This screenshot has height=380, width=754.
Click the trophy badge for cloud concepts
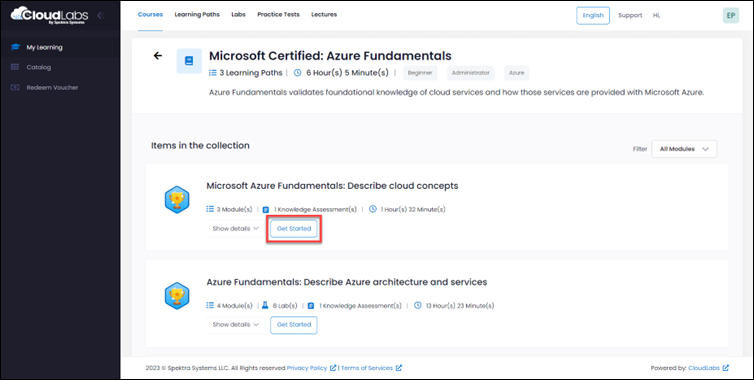click(177, 200)
